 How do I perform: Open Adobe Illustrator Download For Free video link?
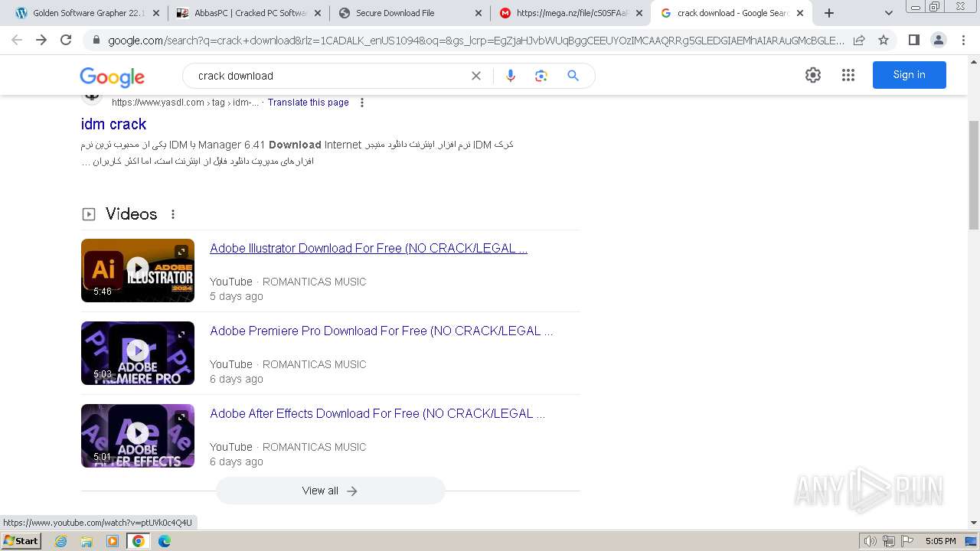coord(368,248)
